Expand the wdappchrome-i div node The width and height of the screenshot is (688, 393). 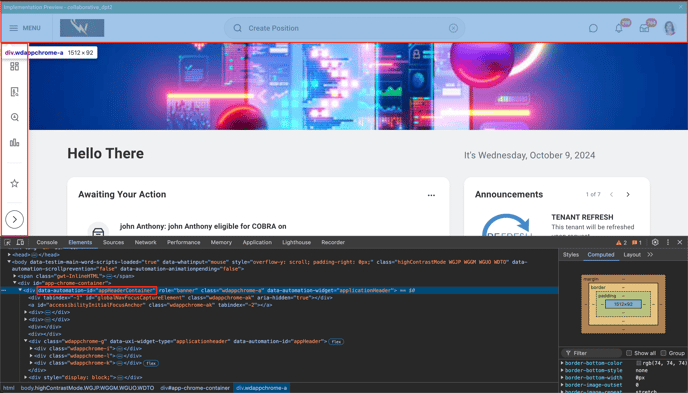(x=31, y=349)
